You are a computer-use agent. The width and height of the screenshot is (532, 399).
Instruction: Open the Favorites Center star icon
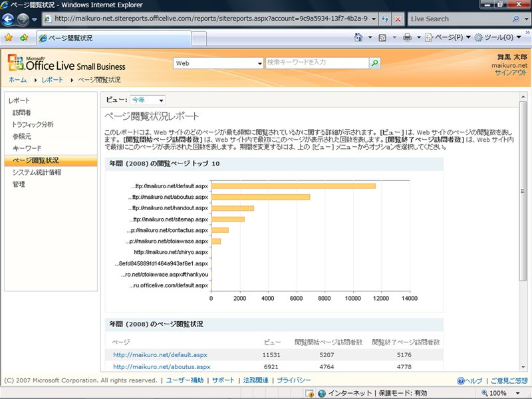(x=9, y=37)
